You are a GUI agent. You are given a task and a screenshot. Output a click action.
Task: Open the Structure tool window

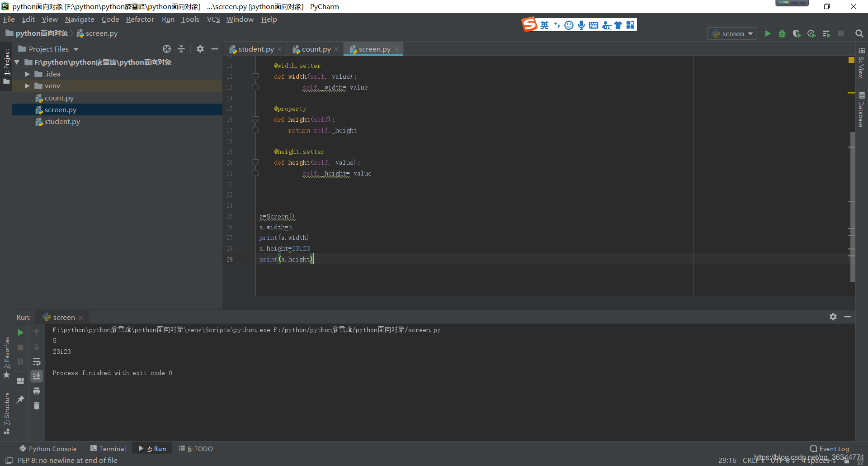click(7, 413)
